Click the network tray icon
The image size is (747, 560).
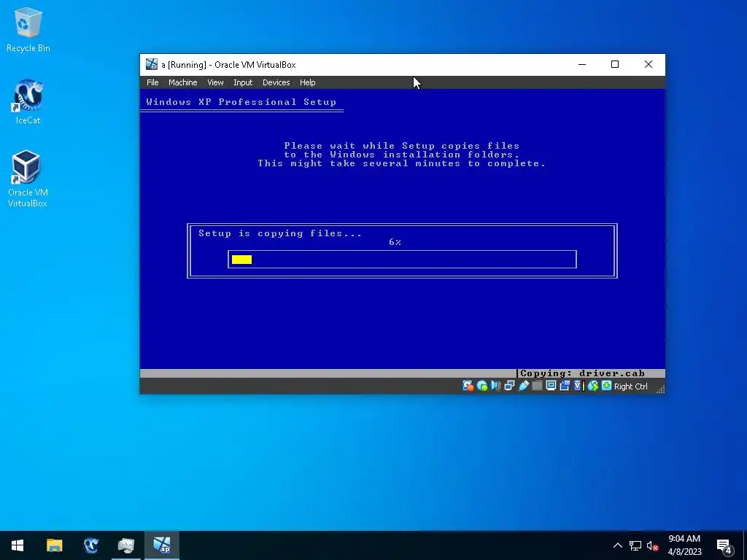(635, 545)
